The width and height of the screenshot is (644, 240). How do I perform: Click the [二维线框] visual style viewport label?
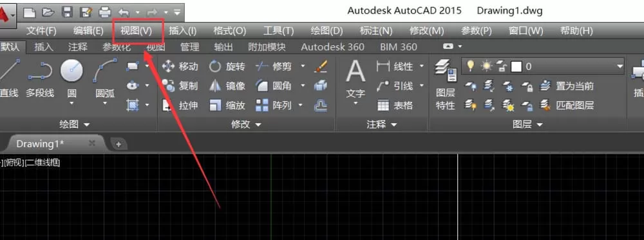tap(43, 163)
